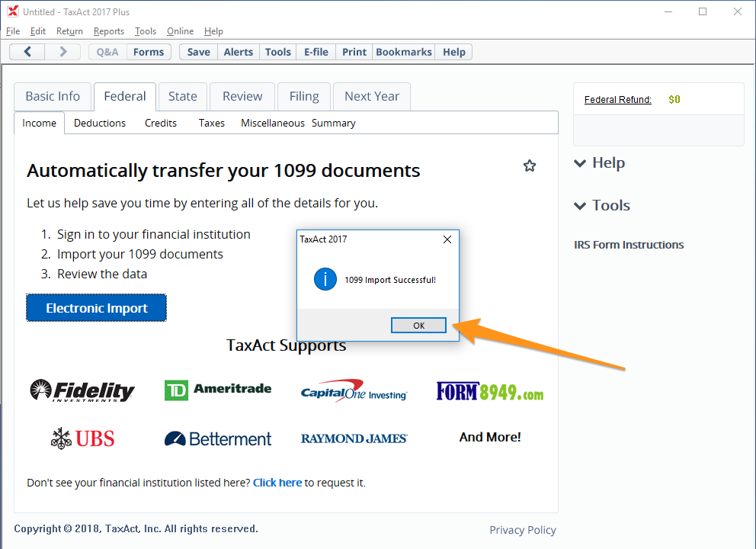Image resolution: width=756 pixels, height=549 pixels.
Task: Select the Income sub-tab
Action: tap(39, 124)
